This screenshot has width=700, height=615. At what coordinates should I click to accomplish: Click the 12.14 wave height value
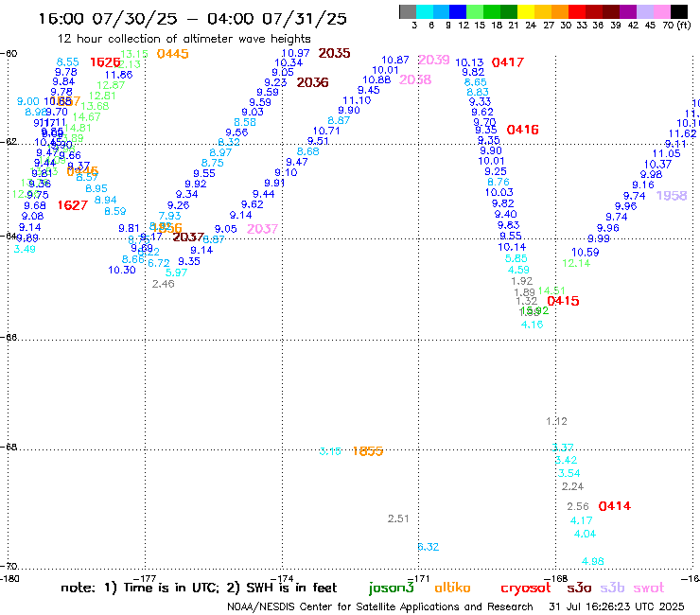(576, 264)
